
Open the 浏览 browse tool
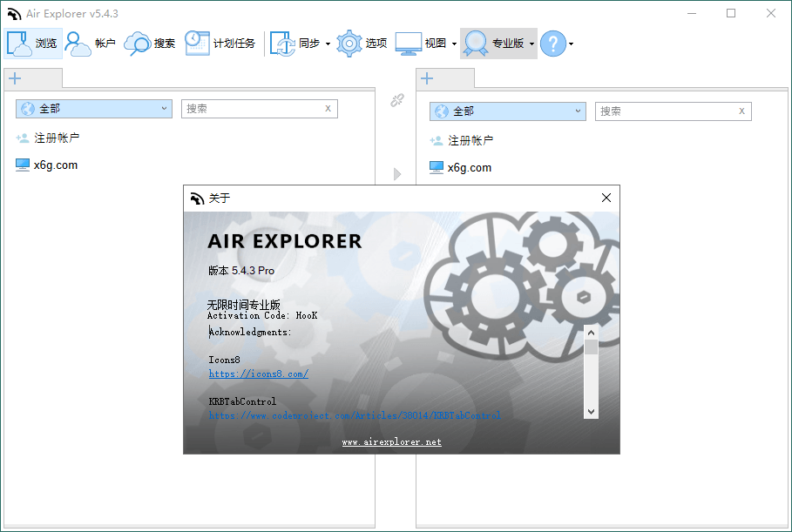pos(33,43)
